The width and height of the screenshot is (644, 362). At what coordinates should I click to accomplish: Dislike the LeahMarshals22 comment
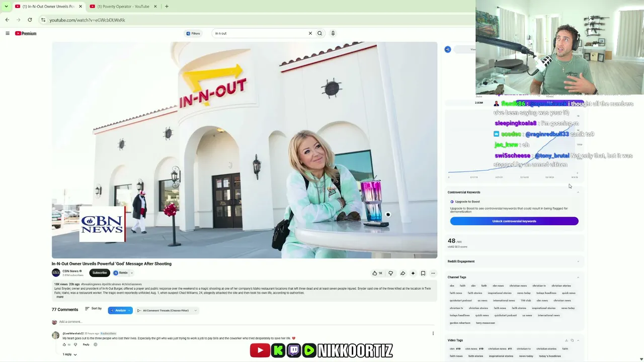click(x=75, y=344)
